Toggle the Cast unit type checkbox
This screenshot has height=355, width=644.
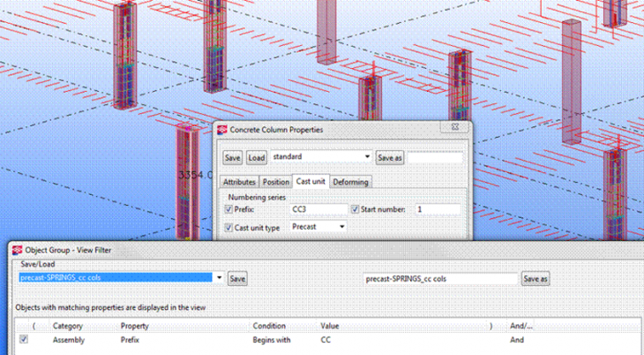coord(229,227)
